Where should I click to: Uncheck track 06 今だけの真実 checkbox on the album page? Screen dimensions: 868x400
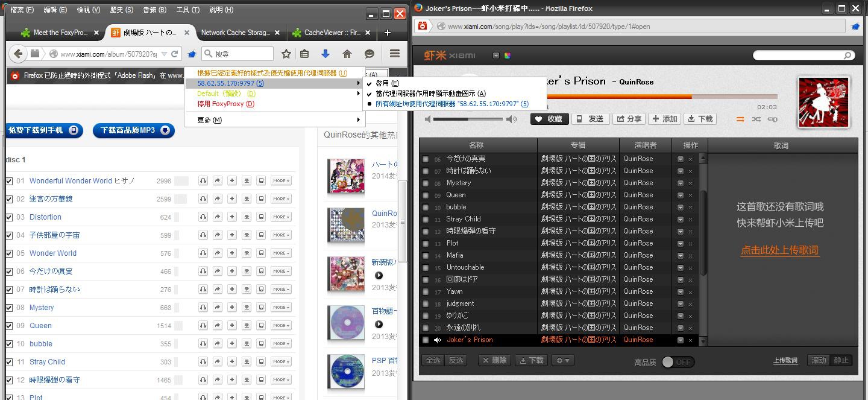point(9,271)
